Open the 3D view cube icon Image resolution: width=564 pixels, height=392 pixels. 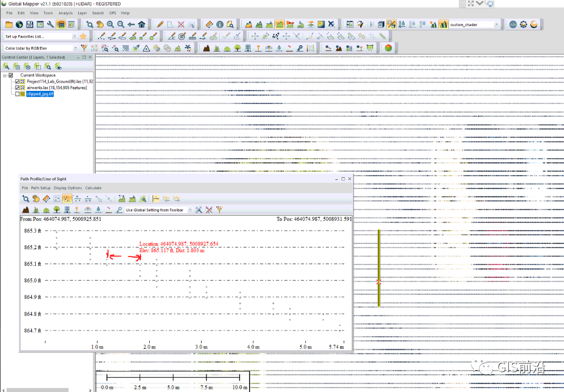coord(381,24)
